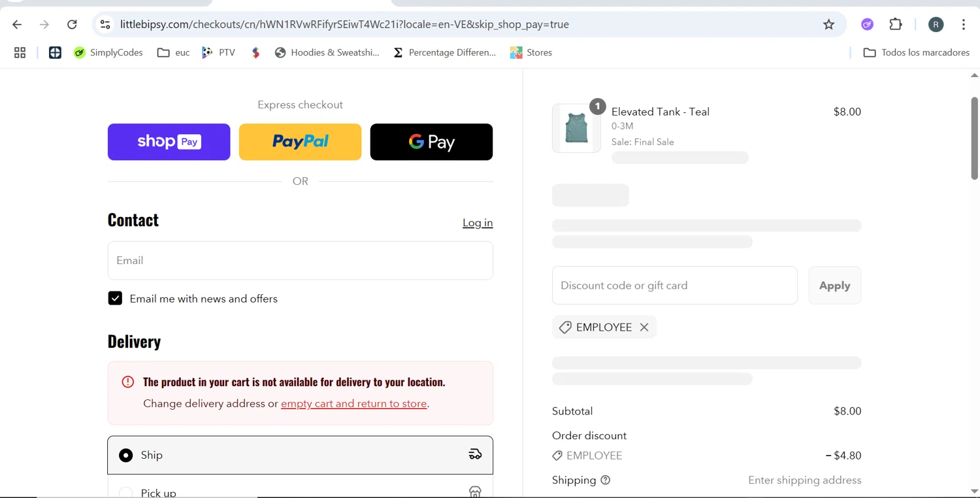Click the Order discount EMPLOYEE tag icon

pos(557,456)
